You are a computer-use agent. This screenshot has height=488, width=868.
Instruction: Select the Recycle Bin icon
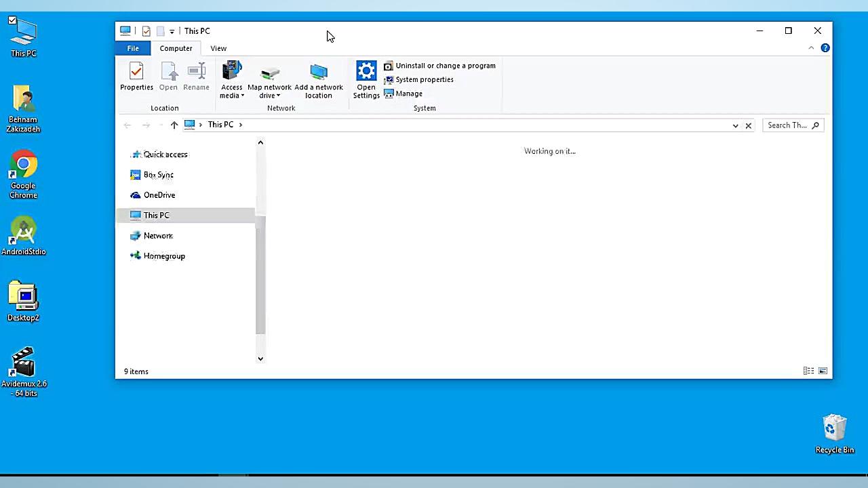(x=835, y=434)
